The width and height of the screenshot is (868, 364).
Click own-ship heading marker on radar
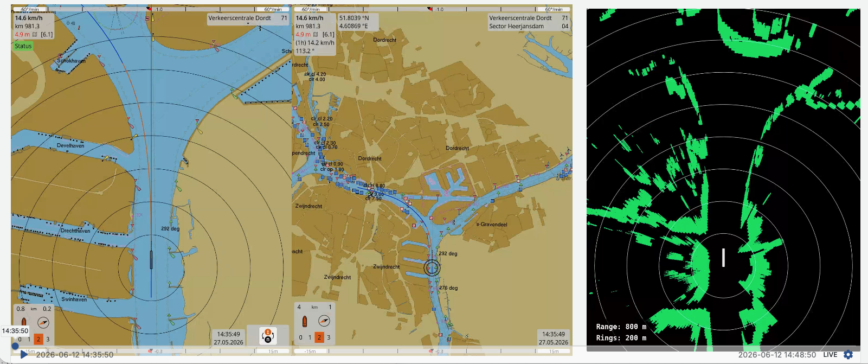coord(723,257)
